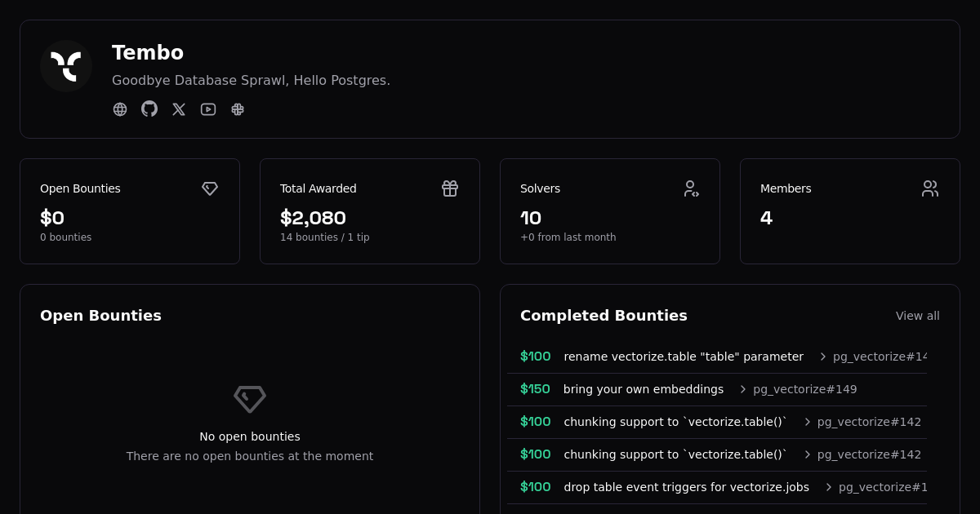Click the diamond icon in Open Bounties card
The image size is (980, 514).
point(210,188)
